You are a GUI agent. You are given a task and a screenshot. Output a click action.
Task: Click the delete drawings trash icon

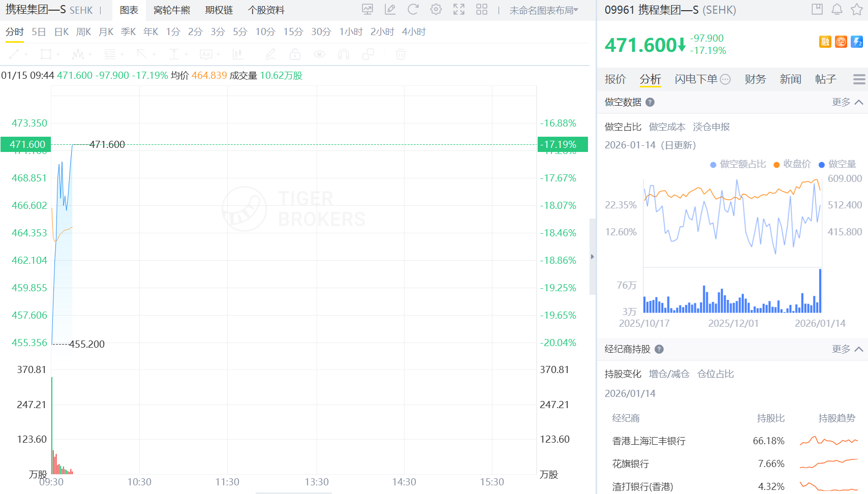(400, 54)
